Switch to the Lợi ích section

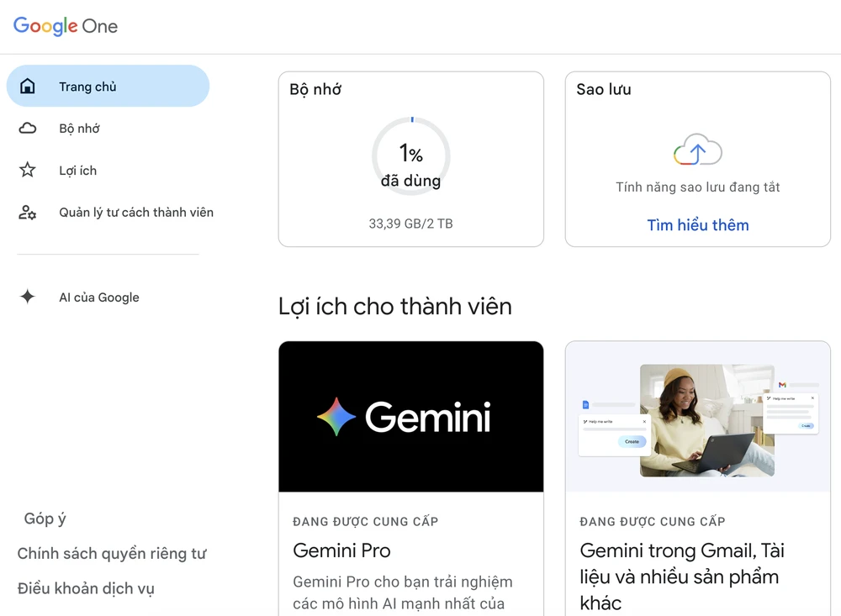(x=77, y=170)
